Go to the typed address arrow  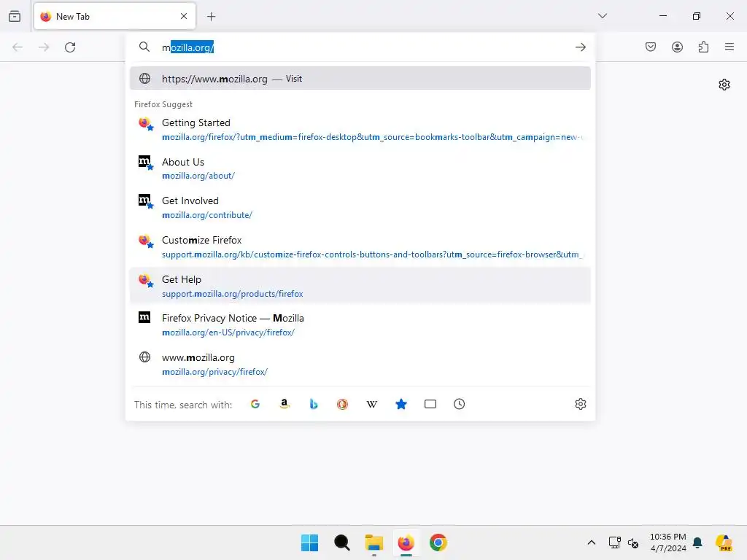pos(580,47)
